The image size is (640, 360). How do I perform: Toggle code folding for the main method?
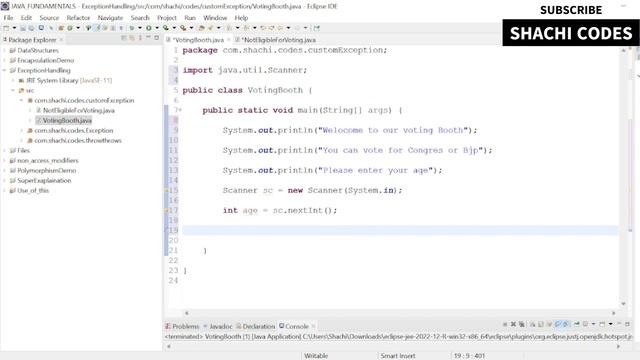tap(180, 110)
